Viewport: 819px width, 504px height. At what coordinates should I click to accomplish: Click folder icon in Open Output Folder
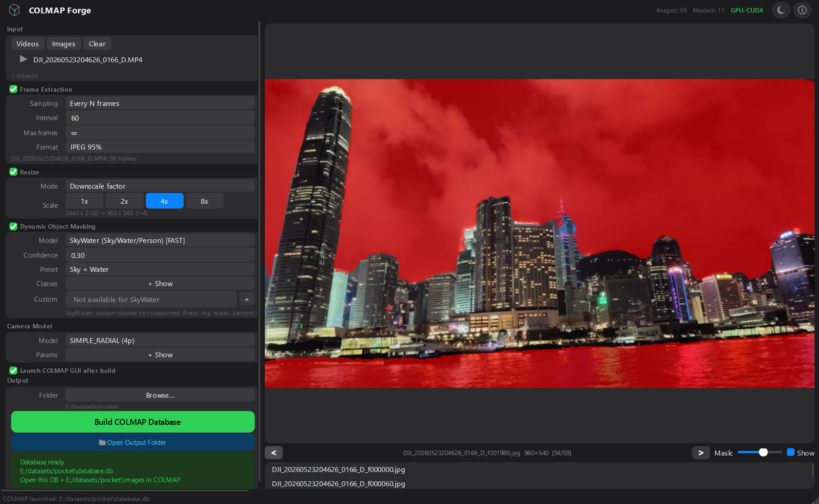[102, 443]
